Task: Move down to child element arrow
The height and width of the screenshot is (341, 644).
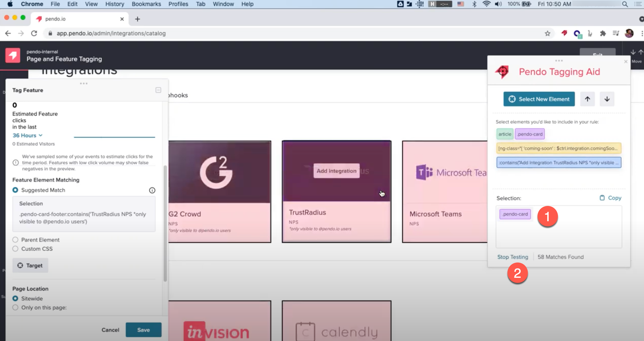Action: [x=607, y=99]
